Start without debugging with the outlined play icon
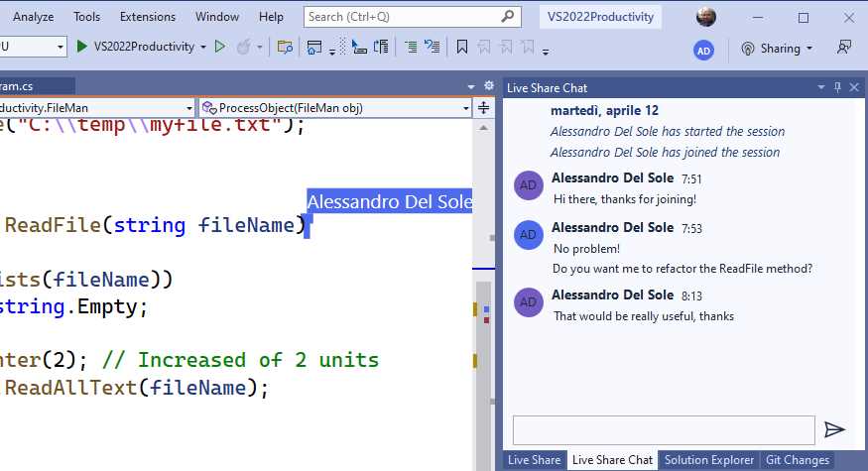The height and width of the screenshot is (471, 868). point(220,47)
